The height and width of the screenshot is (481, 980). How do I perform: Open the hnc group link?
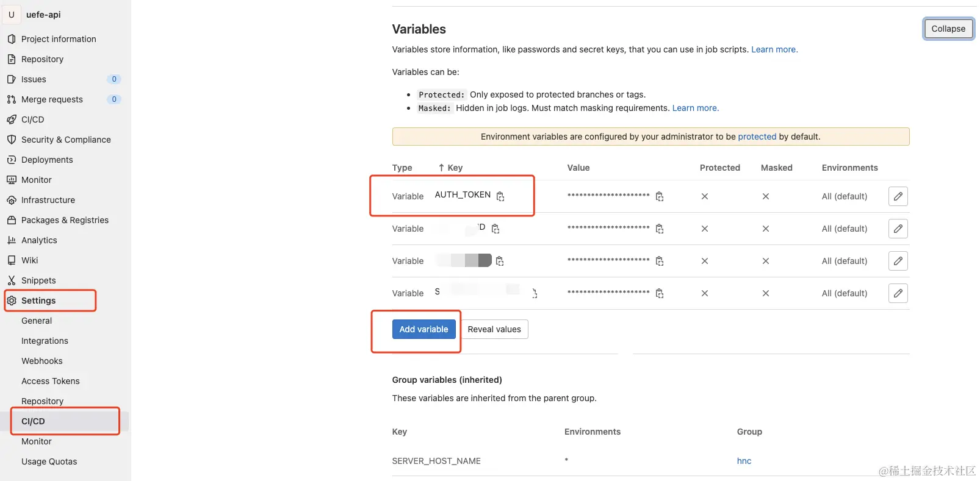click(x=744, y=461)
